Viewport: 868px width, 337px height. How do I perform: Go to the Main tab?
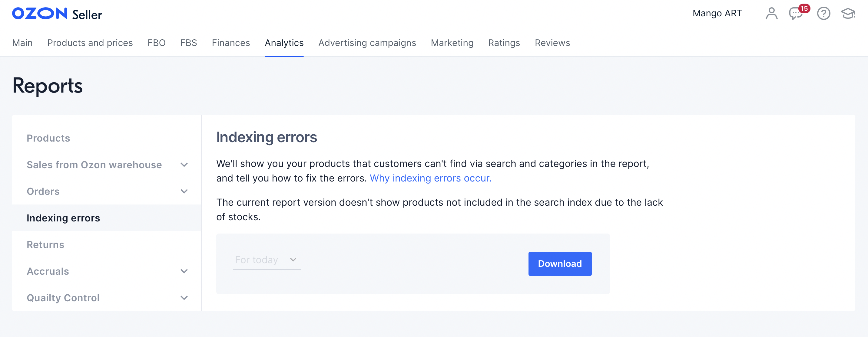pyautogui.click(x=22, y=43)
